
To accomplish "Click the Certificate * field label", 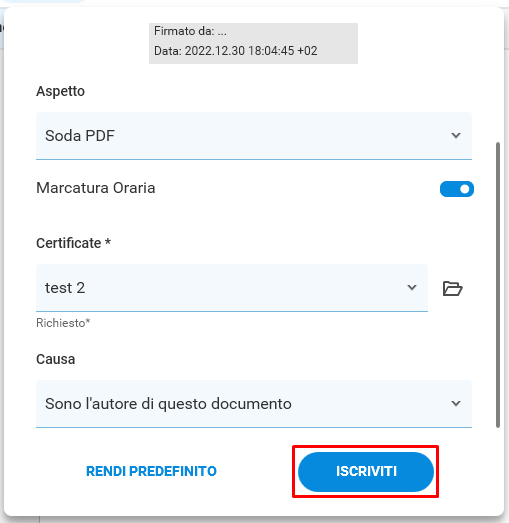I will click(73, 243).
